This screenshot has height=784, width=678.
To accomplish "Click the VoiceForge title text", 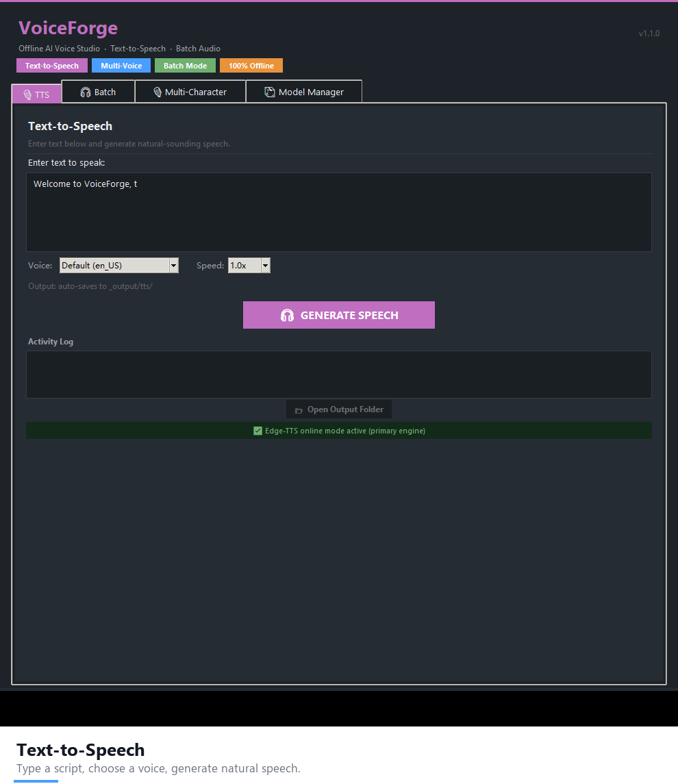I will pos(68,28).
